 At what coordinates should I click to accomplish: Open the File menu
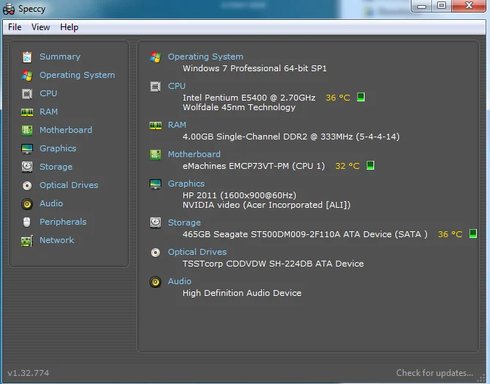(x=15, y=27)
